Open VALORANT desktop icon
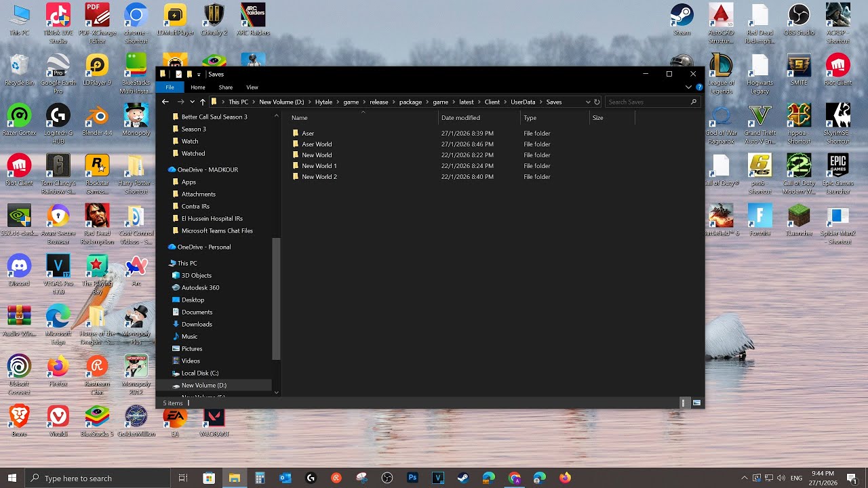This screenshot has width=868, height=488. (214, 420)
